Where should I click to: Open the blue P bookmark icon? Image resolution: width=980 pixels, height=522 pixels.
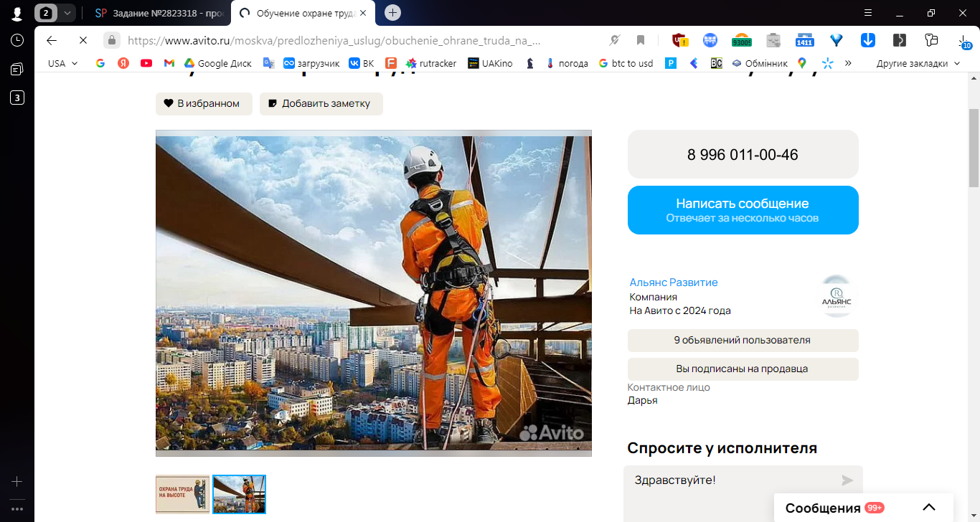pos(671,63)
